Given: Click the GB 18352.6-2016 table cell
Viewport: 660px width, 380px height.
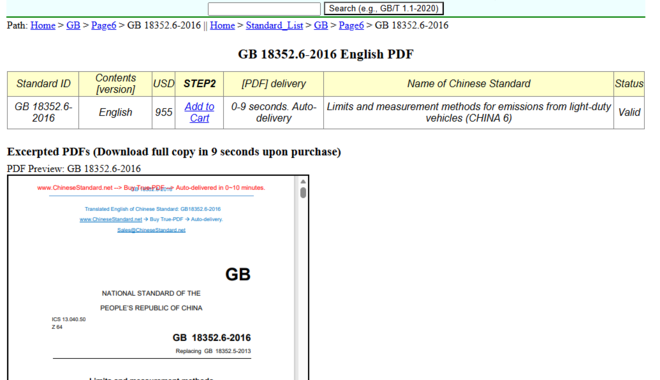Looking at the screenshot, I should click(43, 112).
